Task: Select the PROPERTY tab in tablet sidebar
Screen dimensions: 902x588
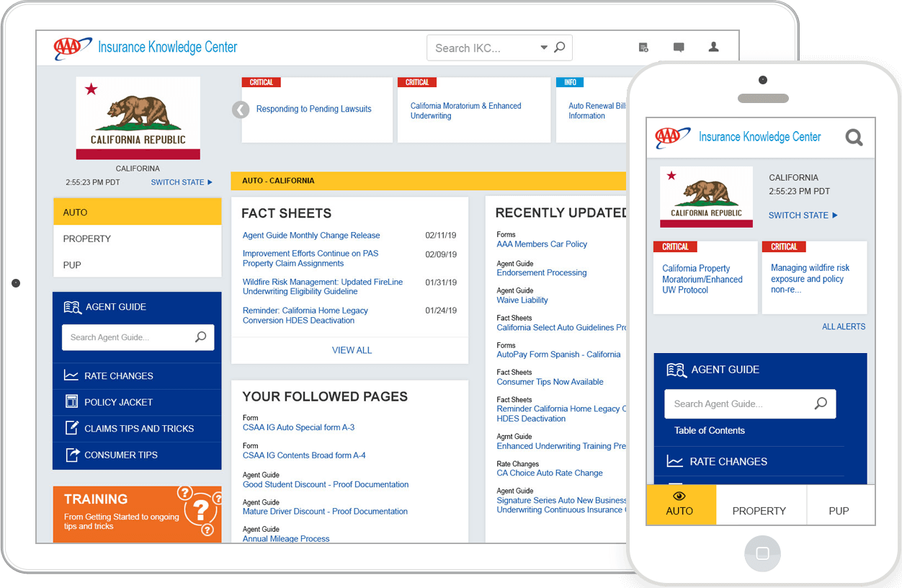Action: [137, 239]
